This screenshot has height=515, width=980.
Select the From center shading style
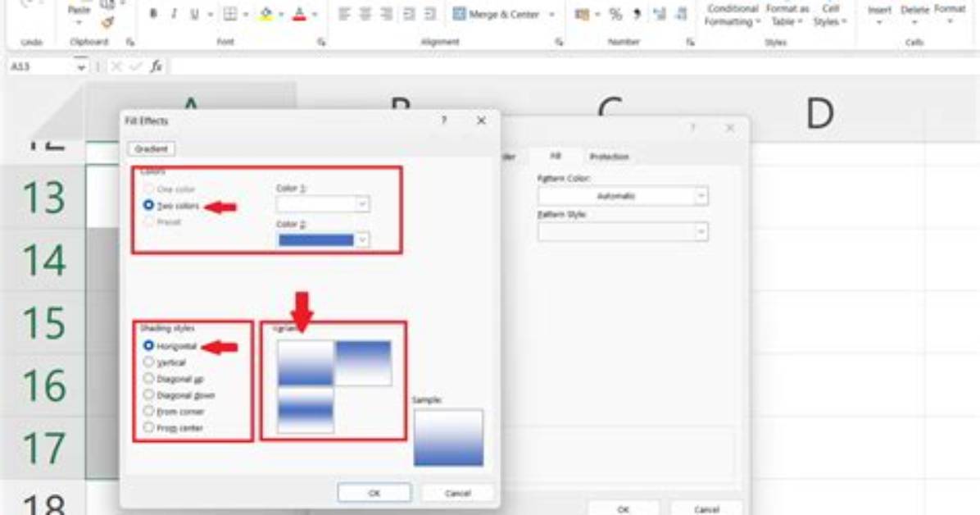point(148,427)
